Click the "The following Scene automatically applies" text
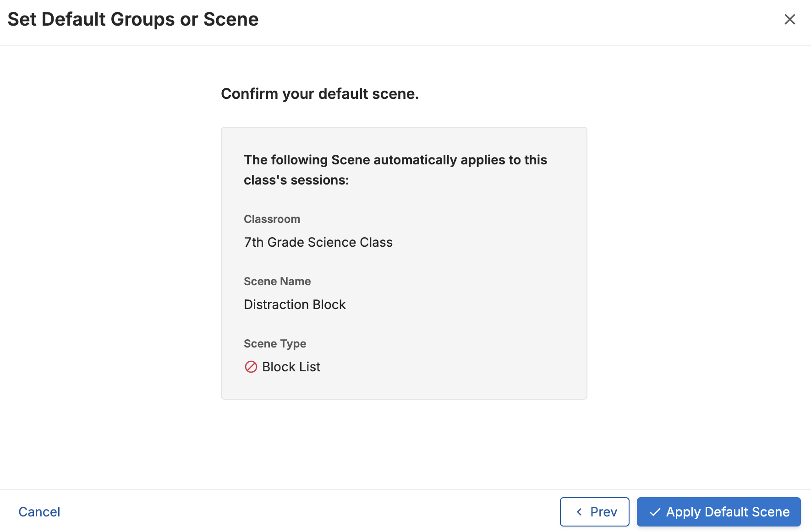The height and width of the screenshot is (532, 811). click(395, 160)
